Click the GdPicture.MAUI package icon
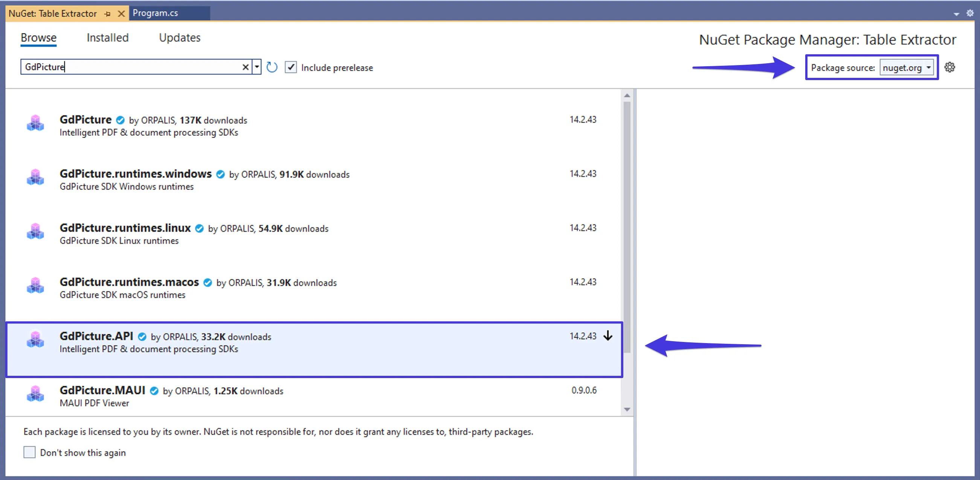This screenshot has width=980, height=480. [x=35, y=394]
